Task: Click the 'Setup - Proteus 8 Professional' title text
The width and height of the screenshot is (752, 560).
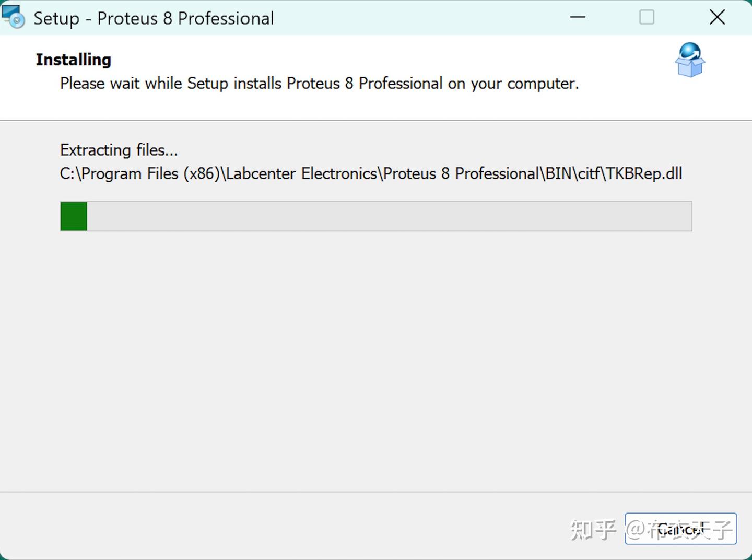Action: click(154, 18)
